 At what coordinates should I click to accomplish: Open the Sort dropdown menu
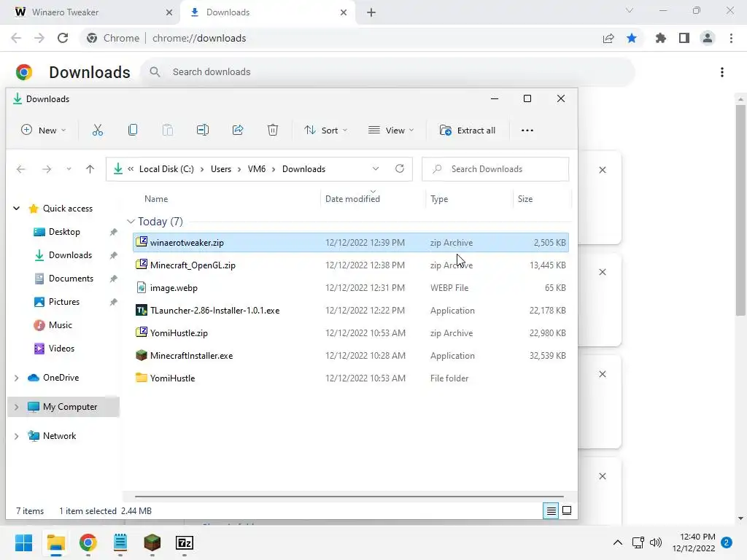click(x=326, y=130)
